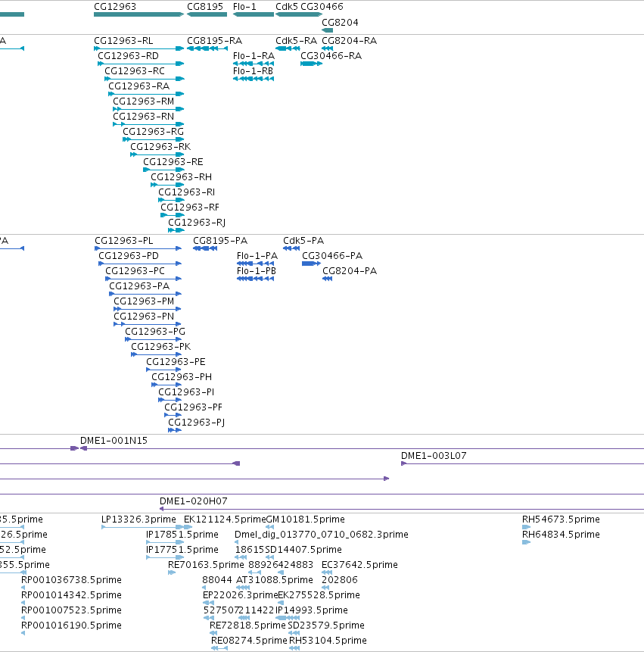The image size is (644, 652).
Task: Click transcript label CG12963-RK
Action: 160,147
